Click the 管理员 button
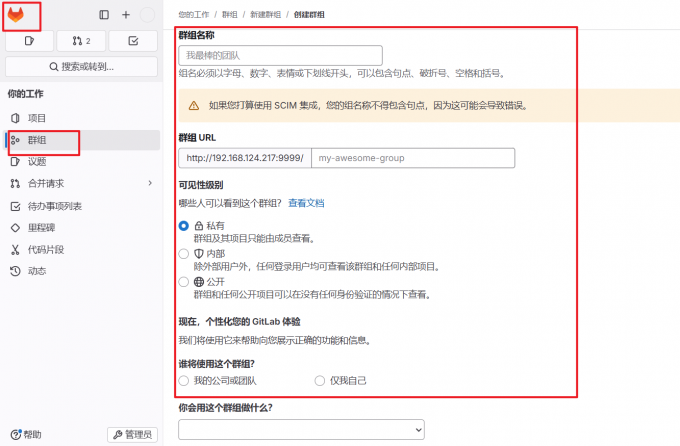 pyautogui.click(x=133, y=434)
